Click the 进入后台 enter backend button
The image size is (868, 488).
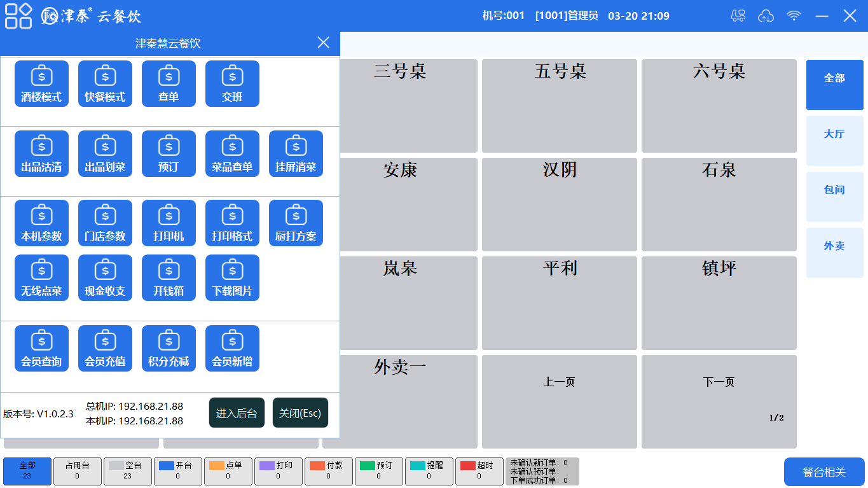pos(237,413)
